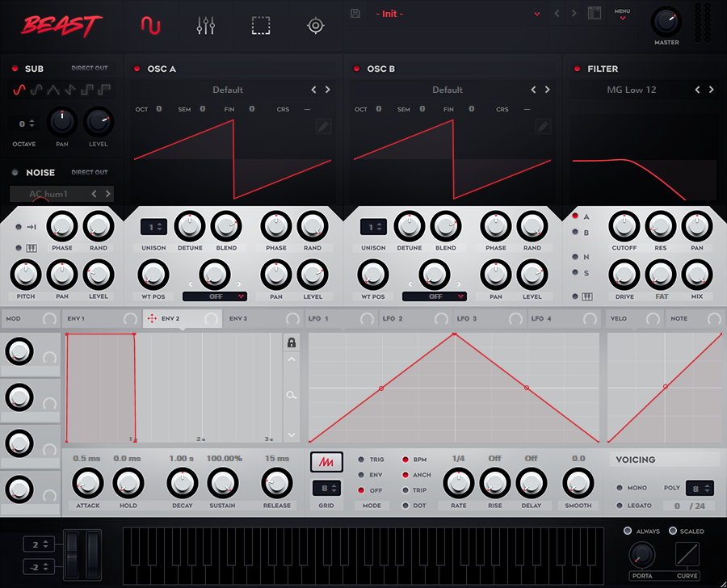Select next OSC A wavetable arrow
Viewport: 727px width, 588px height.
pos(328,90)
